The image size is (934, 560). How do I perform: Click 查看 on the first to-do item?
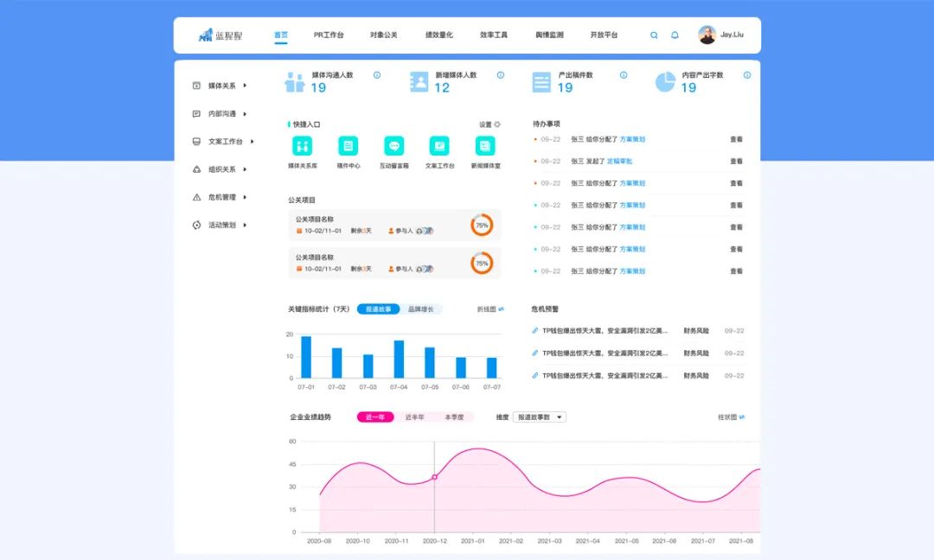(x=736, y=139)
